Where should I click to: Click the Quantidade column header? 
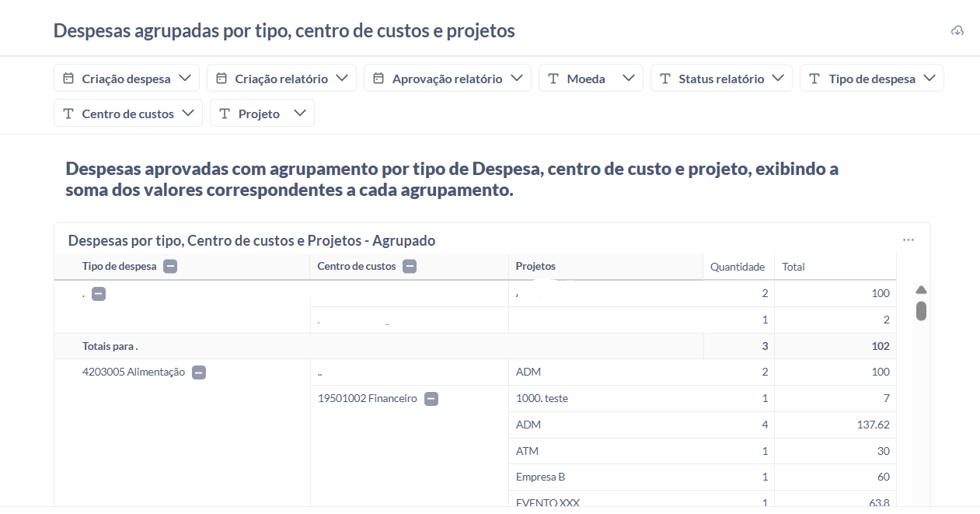coord(738,267)
